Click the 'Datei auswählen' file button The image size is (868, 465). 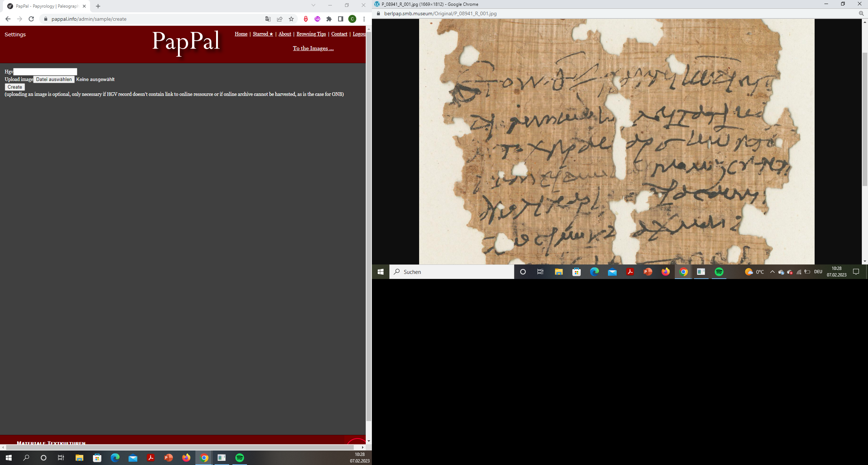54,79
